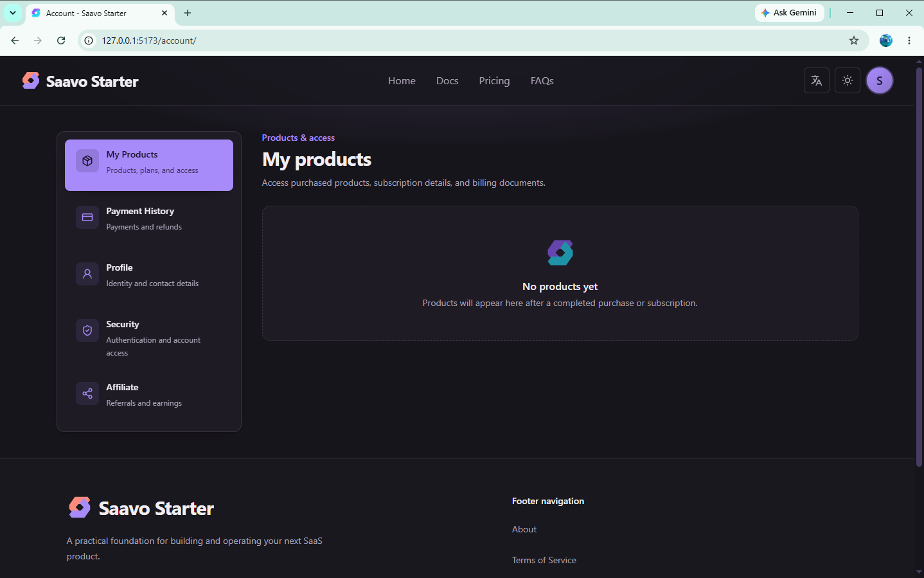The image size is (924, 578).
Task: Expand the tab search dropdown arrow
Action: click(x=13, y=13)
